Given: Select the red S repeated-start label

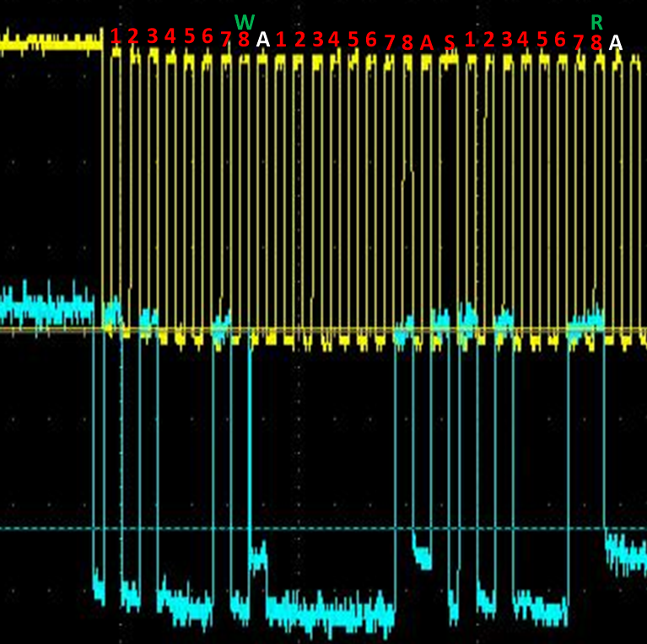Looking at the screenshot, I should [x=450, y=42].
